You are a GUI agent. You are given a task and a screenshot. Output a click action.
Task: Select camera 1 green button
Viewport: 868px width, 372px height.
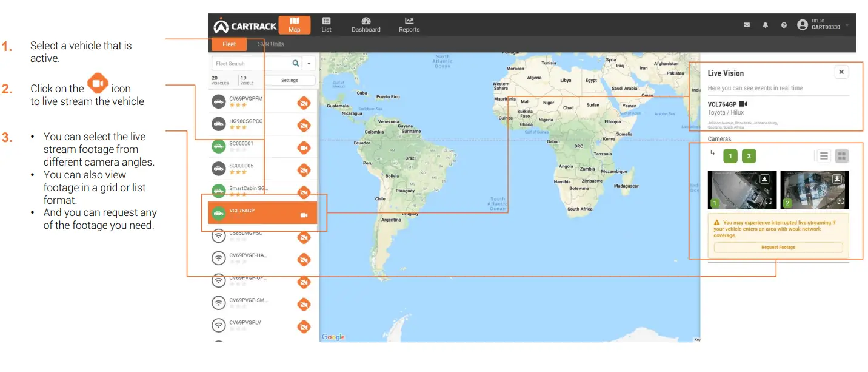[x=730, y=156]
